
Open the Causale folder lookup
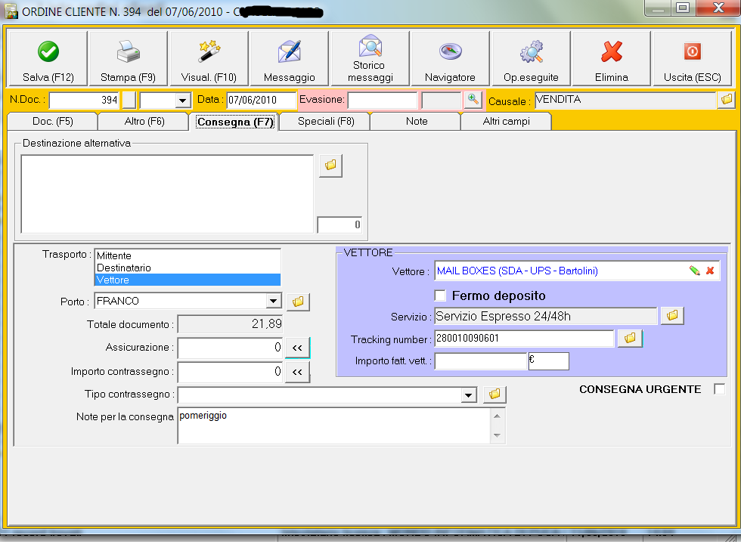(x=727, y=100)
